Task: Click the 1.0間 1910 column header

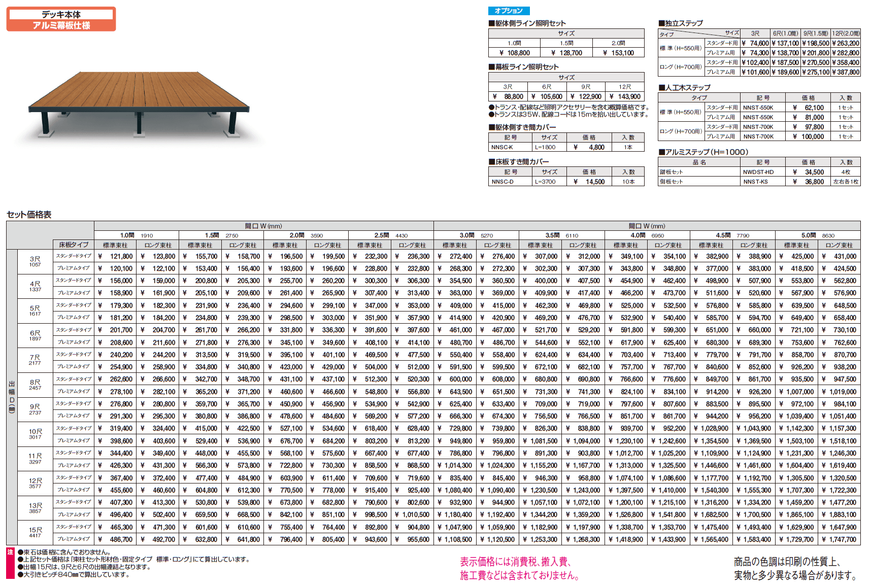Action: [136, 235]
